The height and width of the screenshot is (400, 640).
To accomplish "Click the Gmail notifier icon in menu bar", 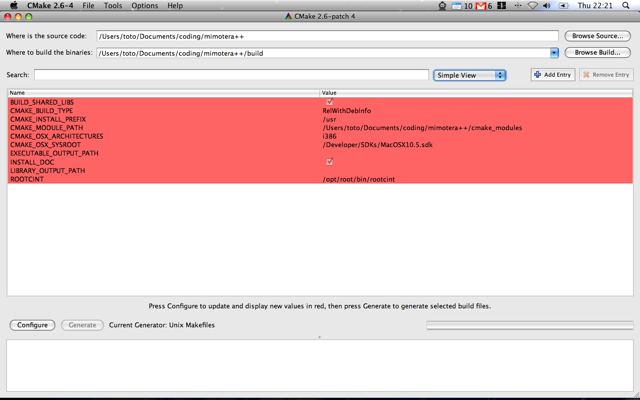I will (x=480, y=6).
